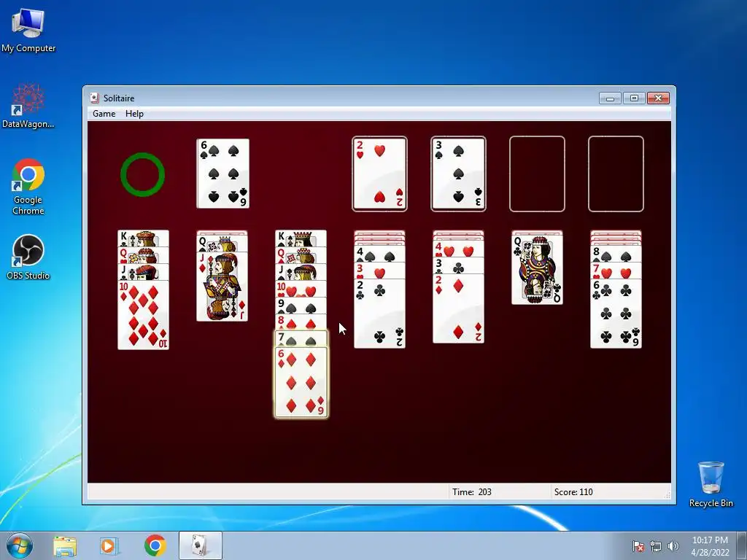Minimize the Solitaire window
The image size is (747, 560).
pyautogui.click(x=611, y=98)
